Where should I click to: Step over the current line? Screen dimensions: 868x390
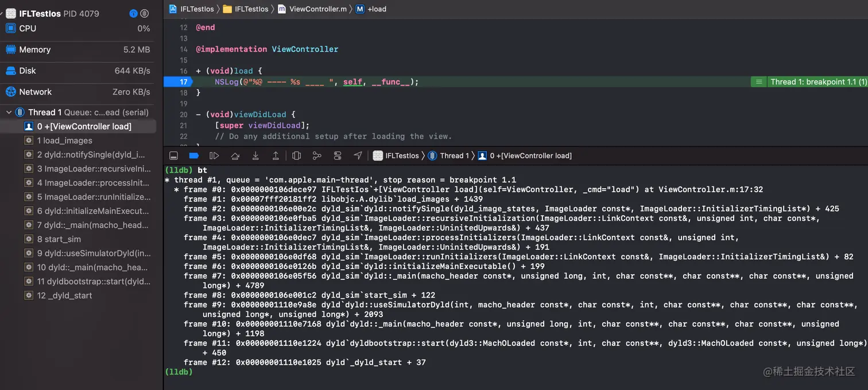pyautogui.click(x=235, y=155)
